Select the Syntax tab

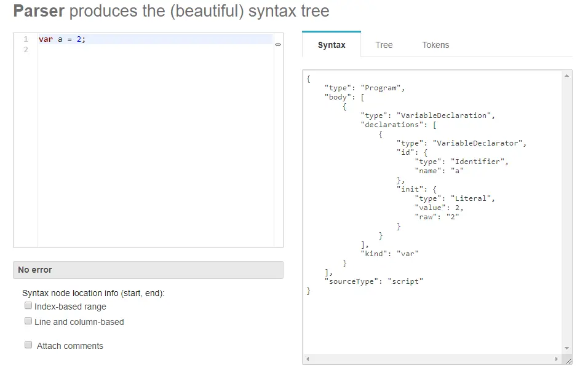[x=332, y=45]
